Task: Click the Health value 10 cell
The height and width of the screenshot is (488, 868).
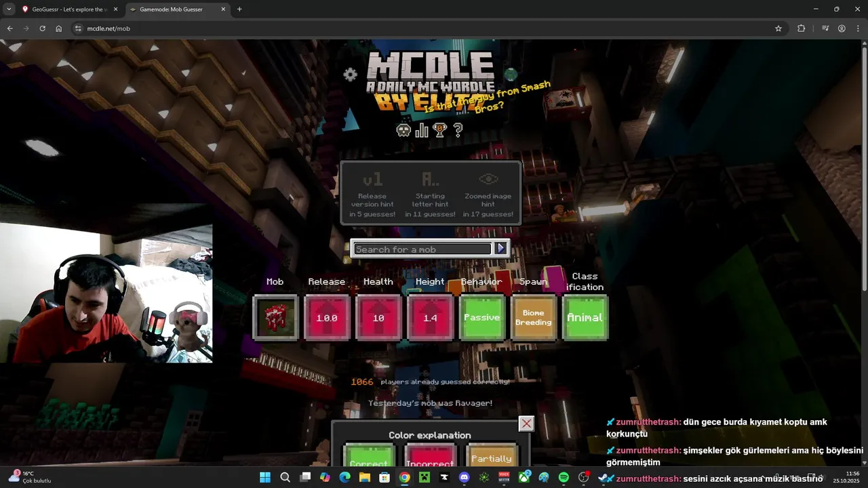Action: (378, 317)
